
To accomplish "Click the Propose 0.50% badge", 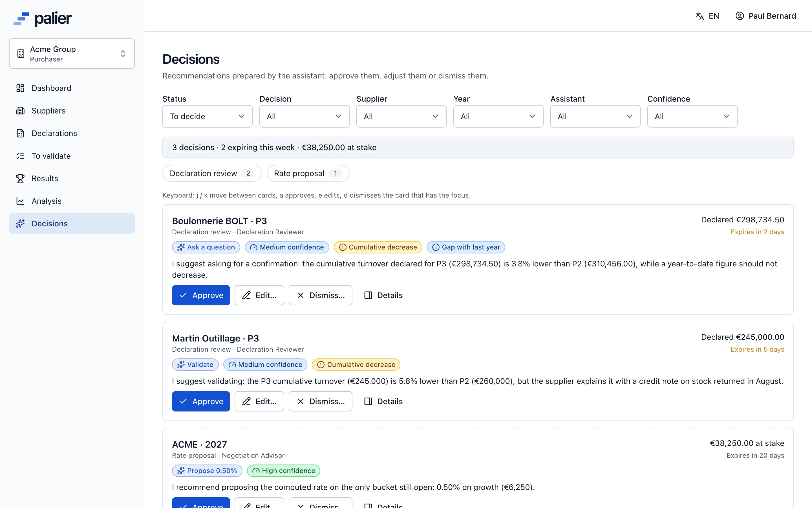I will 207,471.
